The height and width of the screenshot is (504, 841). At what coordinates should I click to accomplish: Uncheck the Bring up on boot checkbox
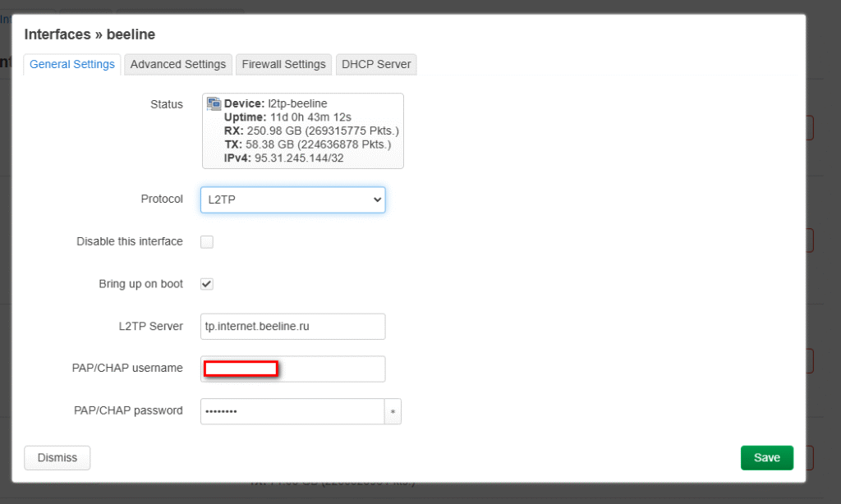pos(207,284)
